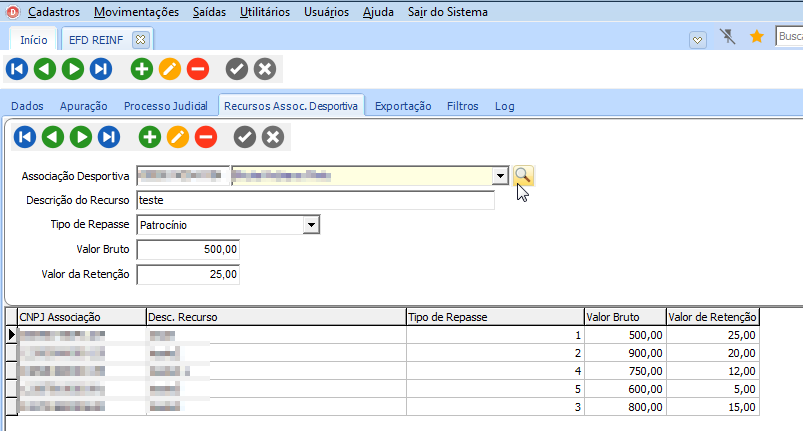The width and height of the screenshot is (803, 431).
Task: Sort by Desc. Recurso column header
Action: 276,317
